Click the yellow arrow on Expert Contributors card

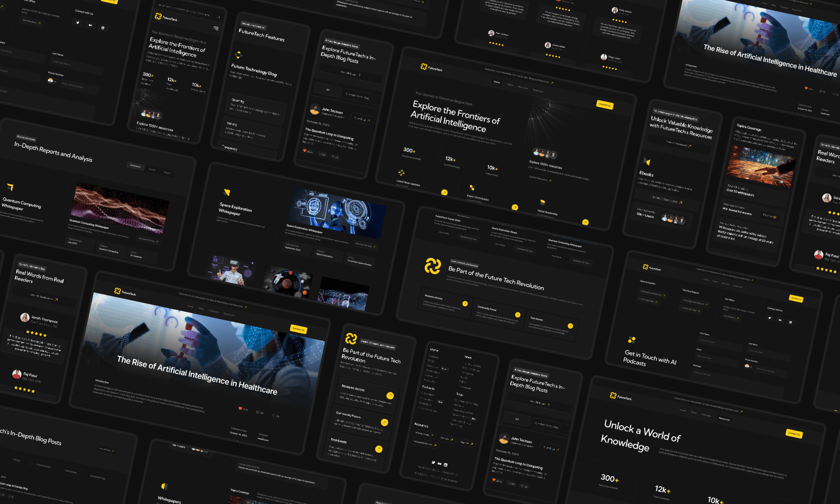[514, 207]
